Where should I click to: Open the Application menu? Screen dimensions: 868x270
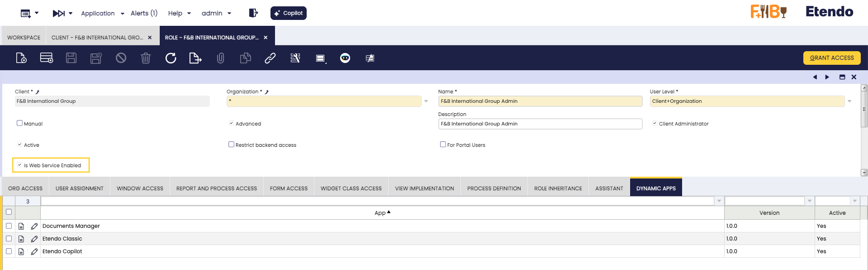coord(103,14)
